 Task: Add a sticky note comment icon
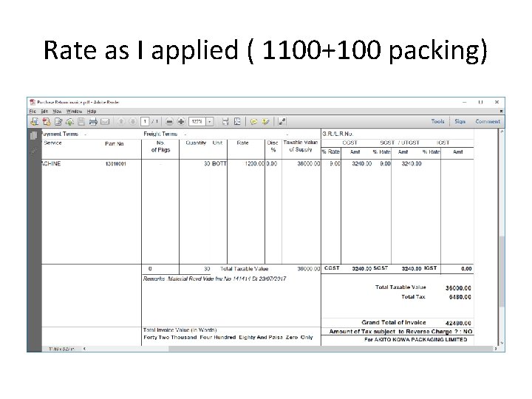pyautogui.click(x=253, y=121)
